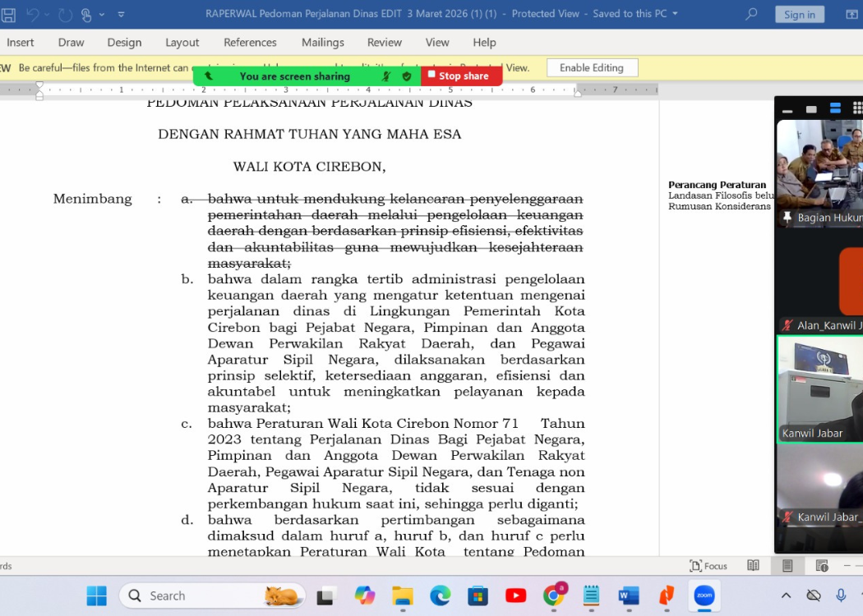The image size is (863, 616).
Task: Expand Customize Quick Access Toolbar dropdown
Action: tap(122, 15)
